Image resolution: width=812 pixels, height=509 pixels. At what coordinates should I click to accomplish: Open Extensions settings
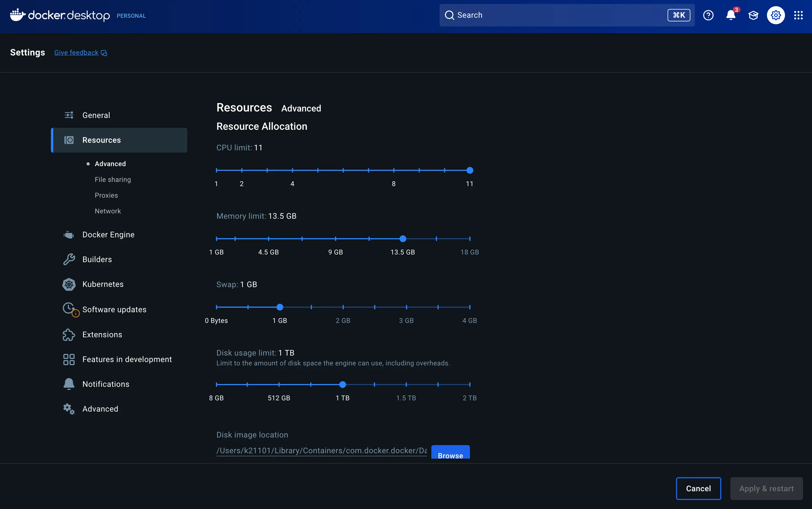(119, 335)
